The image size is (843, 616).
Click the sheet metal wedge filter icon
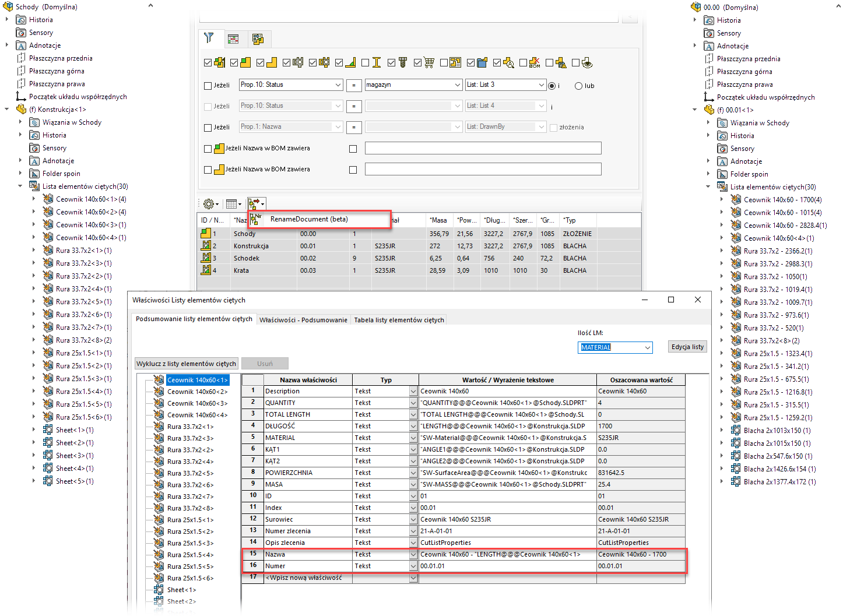click(x=350, y=62)
